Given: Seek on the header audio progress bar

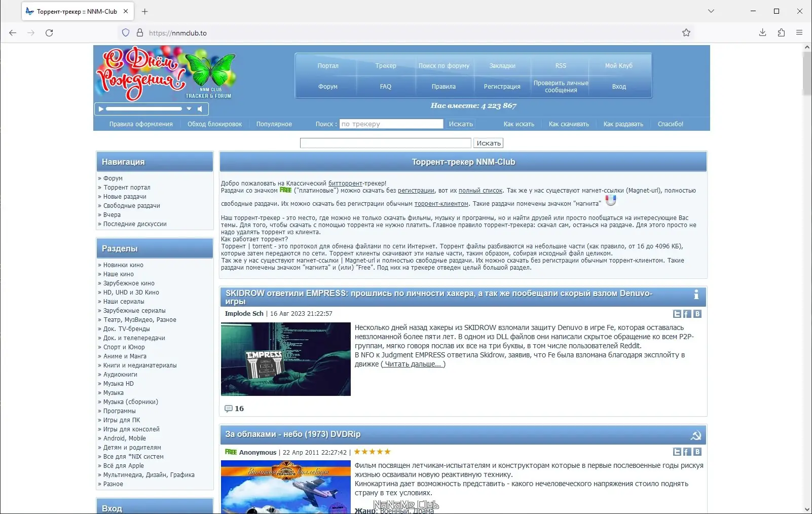Looking at the screenshot, I should pyautogui.click(x=143, y=109).
